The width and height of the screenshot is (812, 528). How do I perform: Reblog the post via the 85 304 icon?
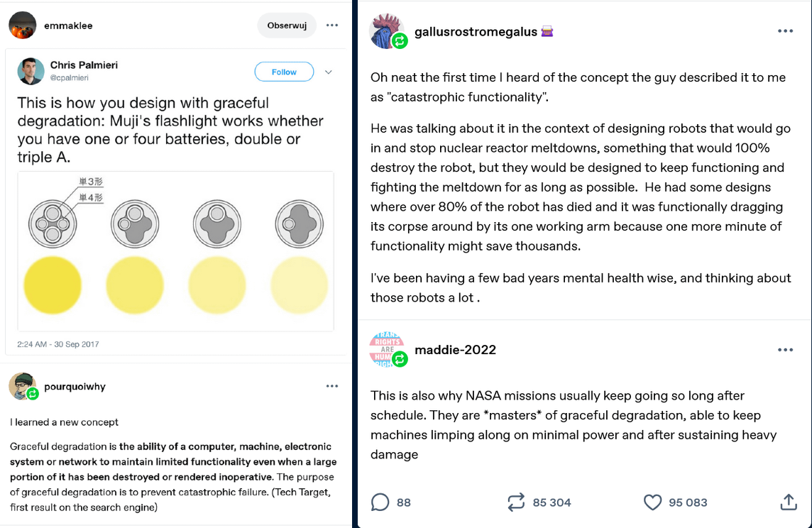516,502
